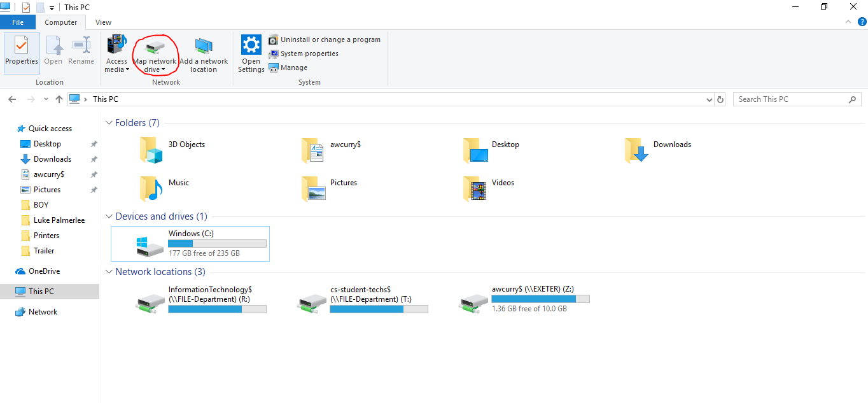Select the Music folder icon
868x403 pixels.
151,188
